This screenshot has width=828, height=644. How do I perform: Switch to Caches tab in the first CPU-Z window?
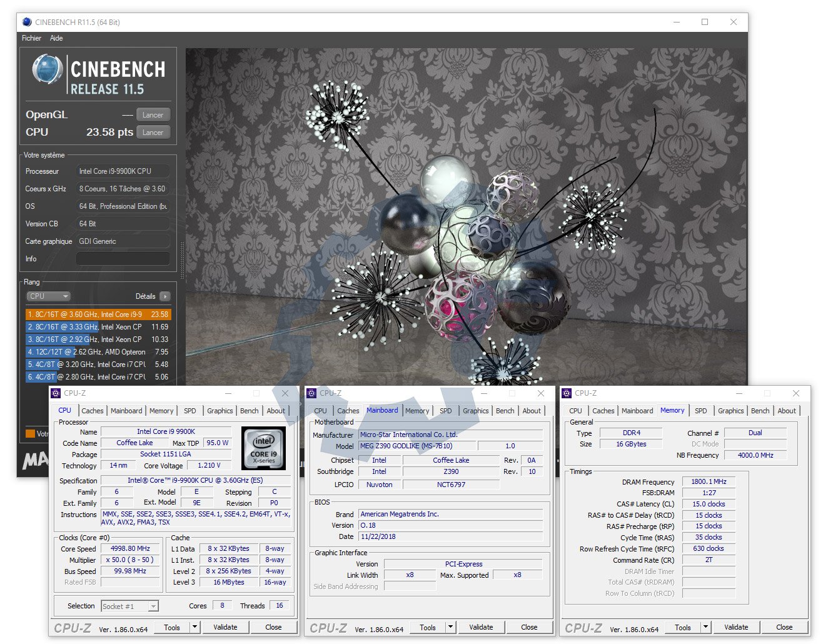pos(93,411)
